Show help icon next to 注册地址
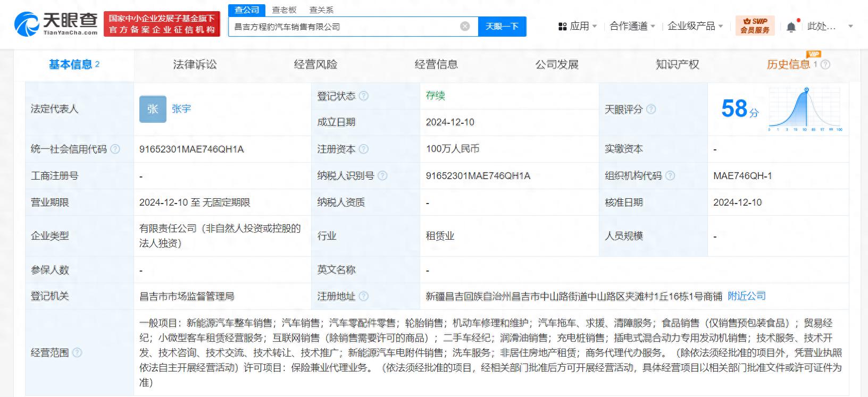This screenshot has height=397, width=868. (364, 296)
